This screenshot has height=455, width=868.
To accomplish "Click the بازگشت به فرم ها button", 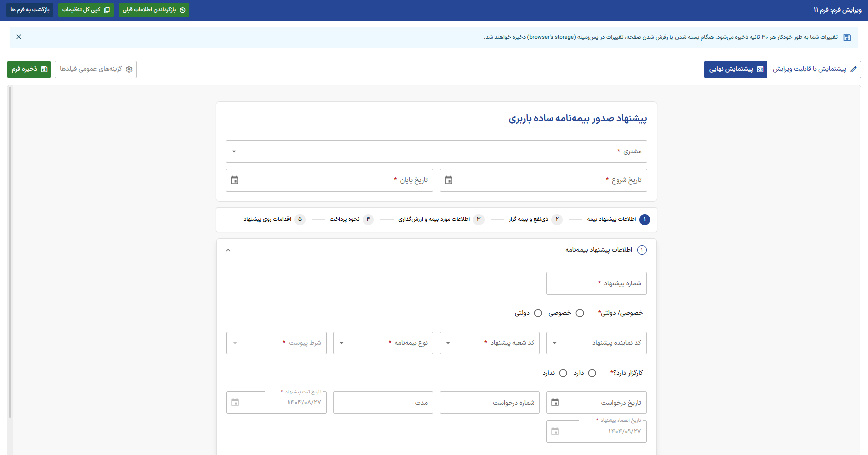I will (x=29, y=10).
